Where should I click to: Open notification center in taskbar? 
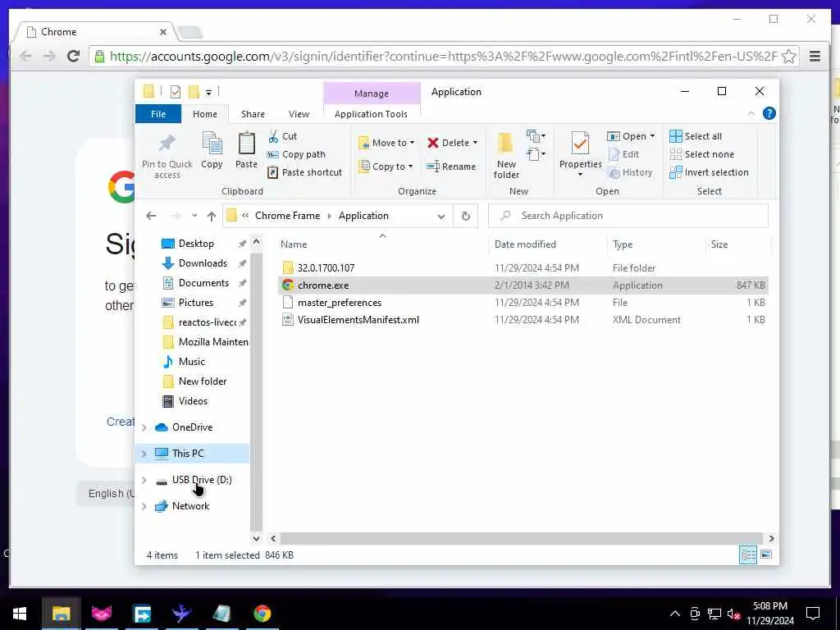click(813, 614)
